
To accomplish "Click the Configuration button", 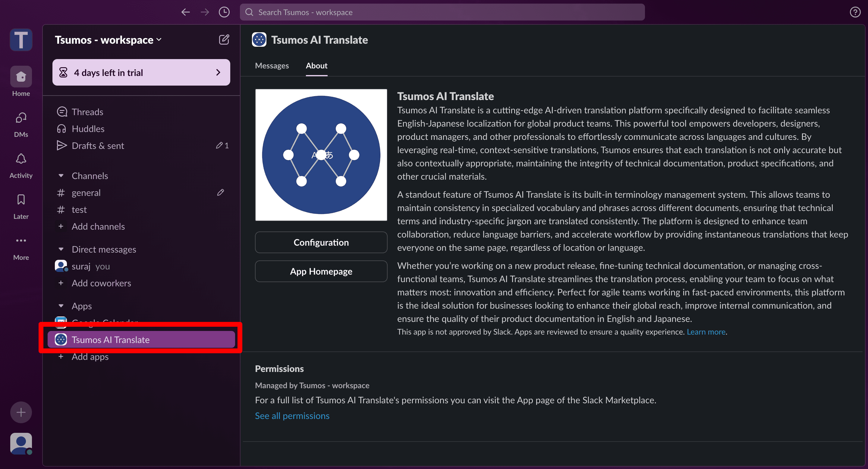I will click(x=321, y=242).
